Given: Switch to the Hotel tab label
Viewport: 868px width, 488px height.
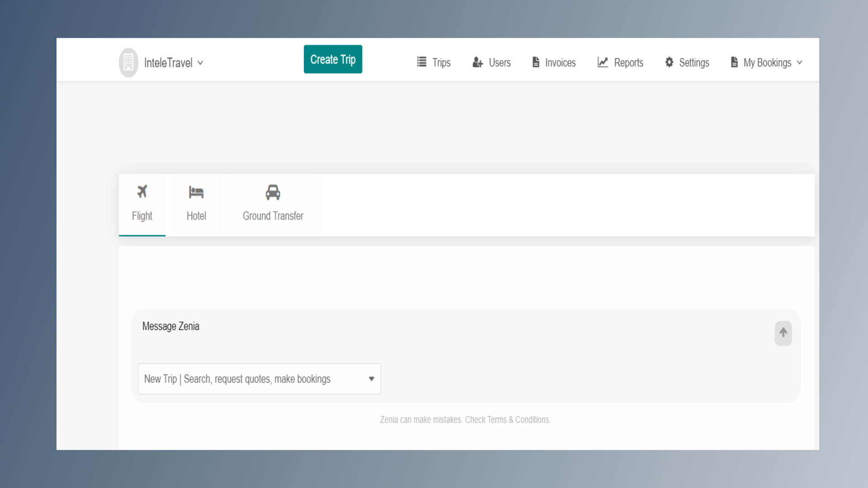Looking at the screenshot, I should [196, 216].
